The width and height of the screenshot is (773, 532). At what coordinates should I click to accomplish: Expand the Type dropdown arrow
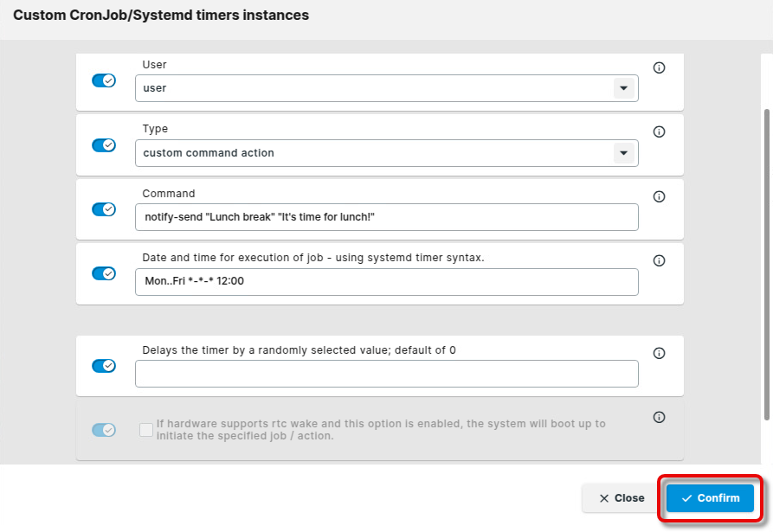pyautogui.click(x=622, y=153)
